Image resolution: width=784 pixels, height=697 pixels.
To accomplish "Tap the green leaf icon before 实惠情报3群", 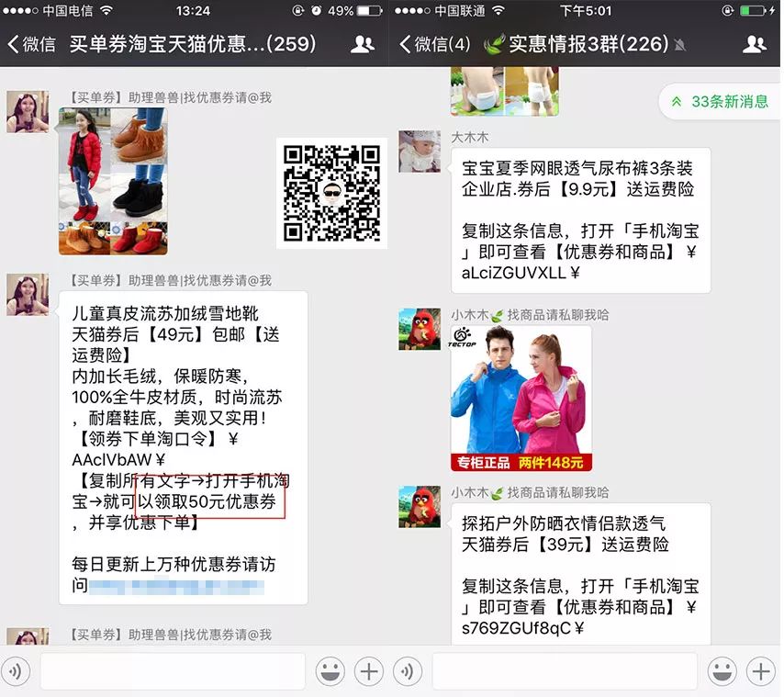I will (x=494, y=44).
